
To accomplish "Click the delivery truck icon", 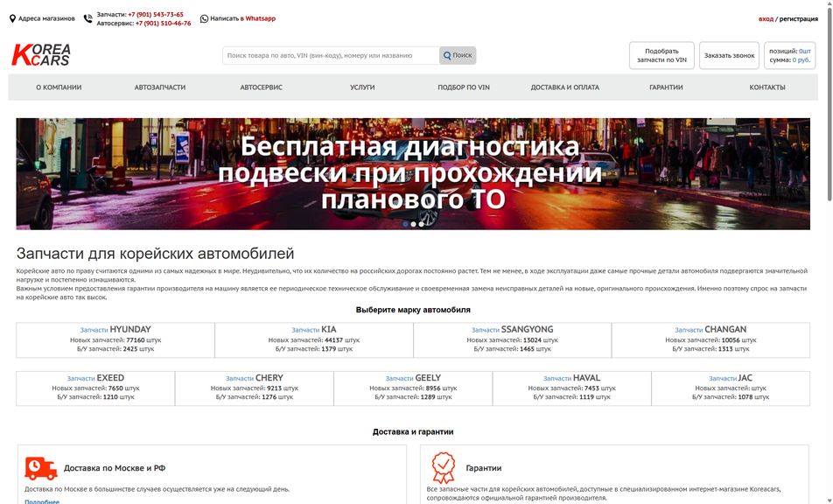I will 40,468.
